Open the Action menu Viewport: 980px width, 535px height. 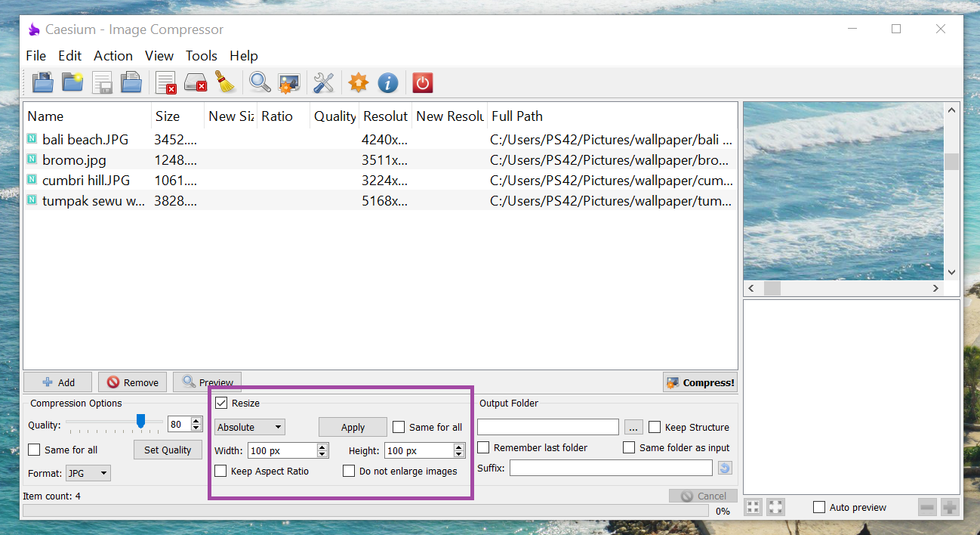pos(113,55)
